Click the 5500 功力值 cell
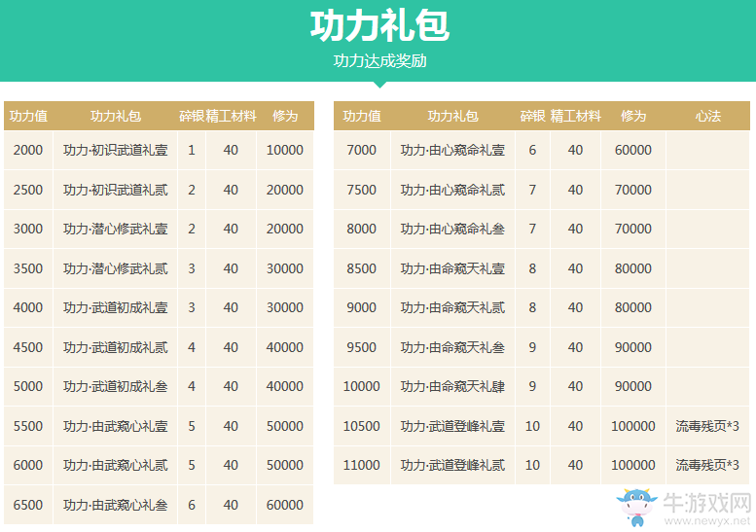This screenshot has height=532, width=756. click(x=28, y=426)
